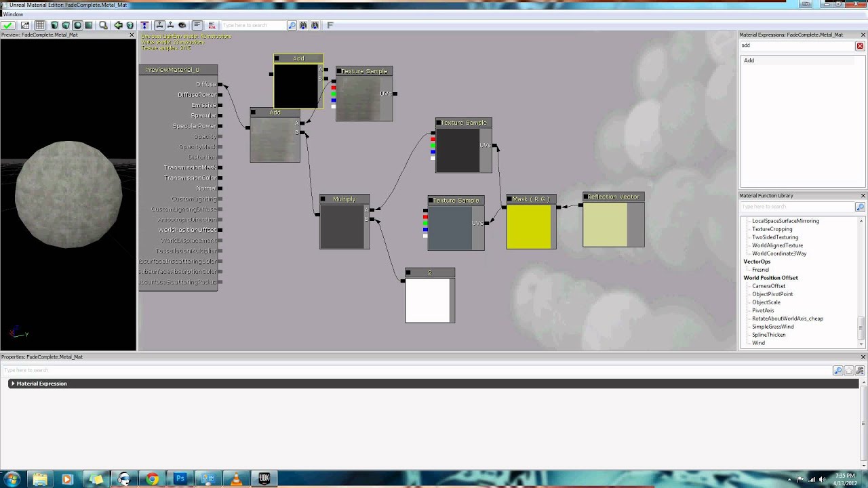Click the yellow Mask node preview
This screenshot has height=488, width=868.
(x=529, y=226)
